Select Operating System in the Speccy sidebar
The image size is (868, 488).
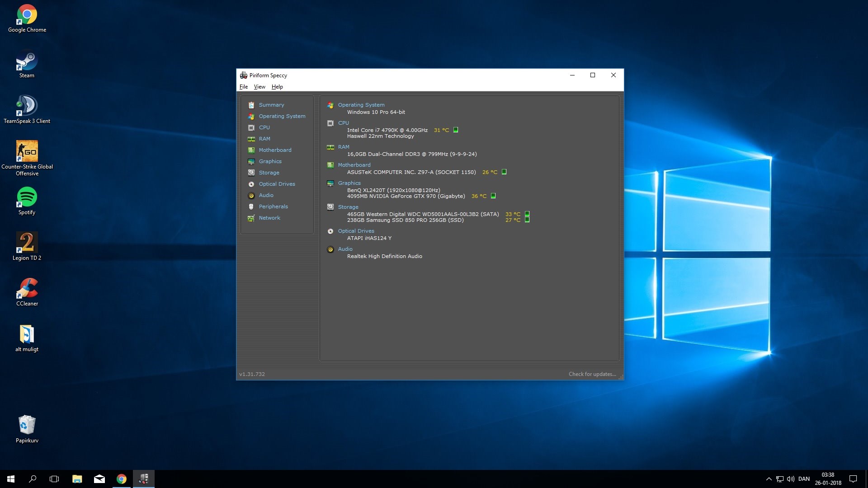click(282, 116)
